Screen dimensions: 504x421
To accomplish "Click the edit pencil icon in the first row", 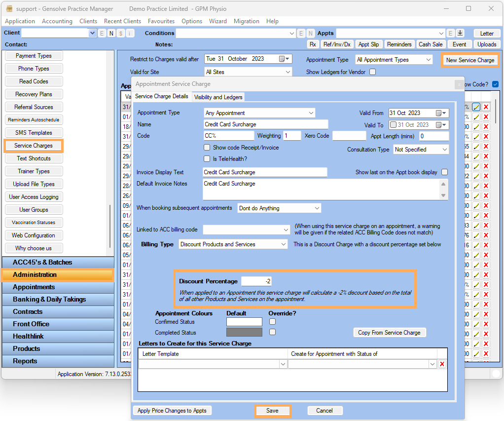I will (476, 107).
